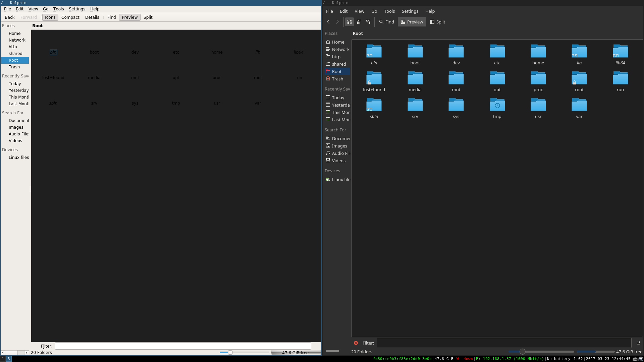Open the bin folder in right Dolphin window

click(x=374, y=51)
